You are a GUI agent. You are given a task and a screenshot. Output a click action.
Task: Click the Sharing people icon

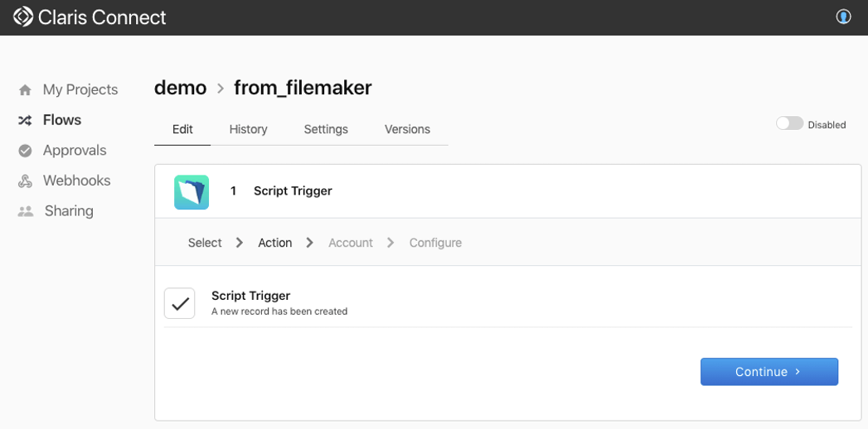[26, 211]
